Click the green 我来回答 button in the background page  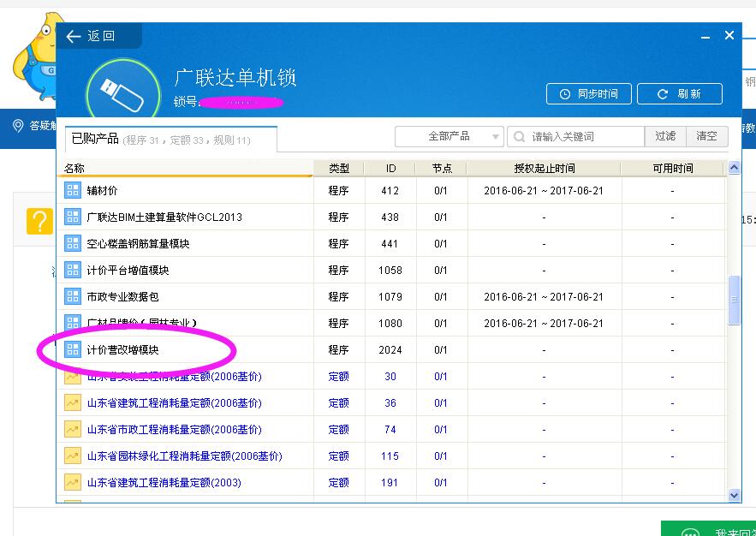pyautogui.click(x=708, y=529)
